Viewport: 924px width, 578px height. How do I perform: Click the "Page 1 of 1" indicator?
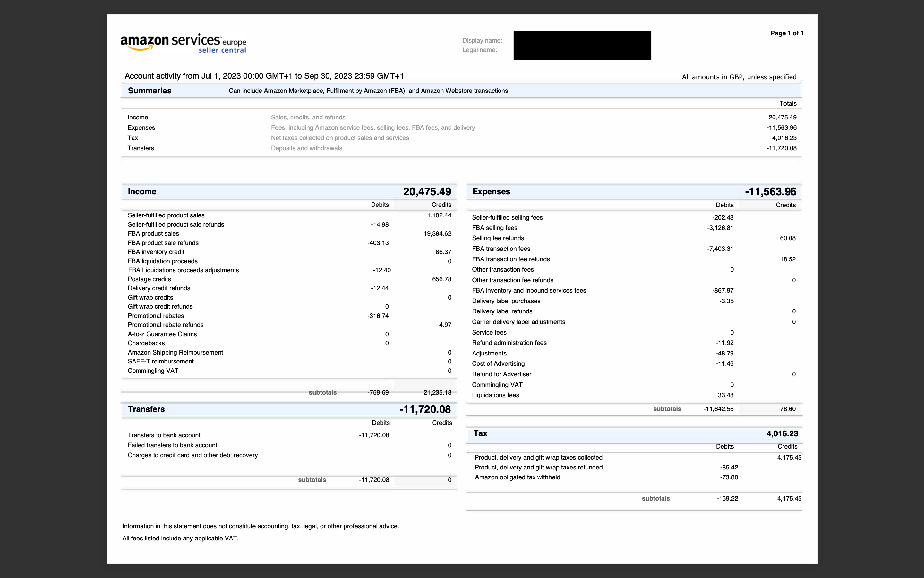[787, 33]
